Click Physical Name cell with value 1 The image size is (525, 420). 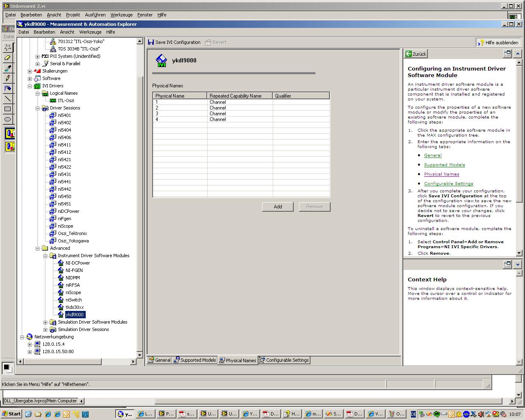[180, 102]
